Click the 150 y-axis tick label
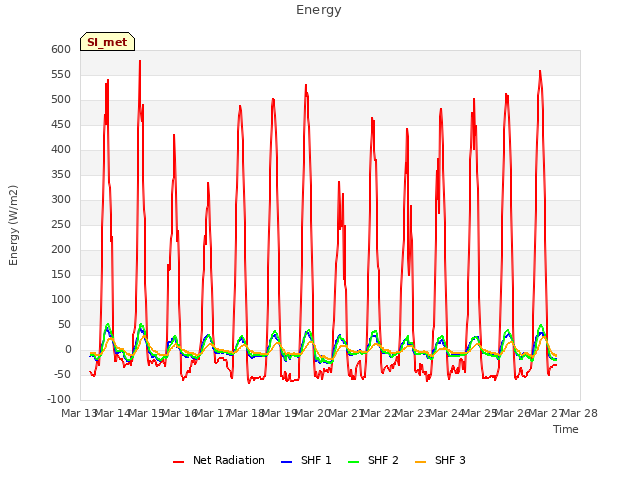 [61, 275]
